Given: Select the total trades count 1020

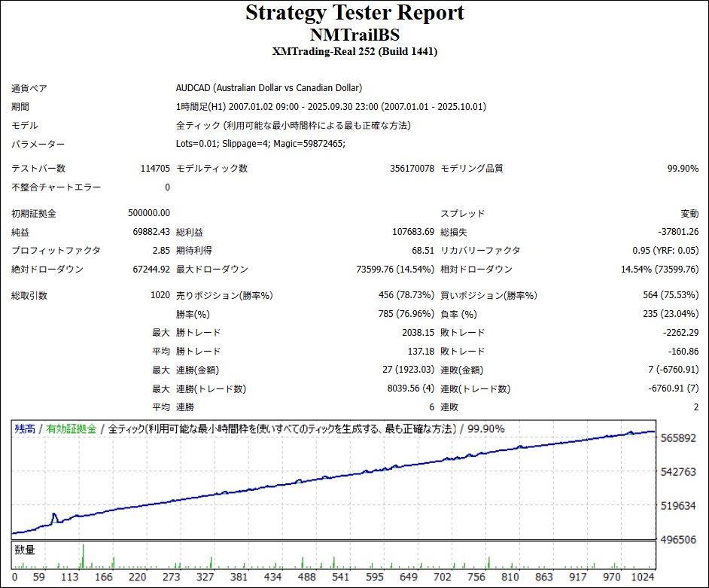Looking at the screenshot, I should (160, 296).
